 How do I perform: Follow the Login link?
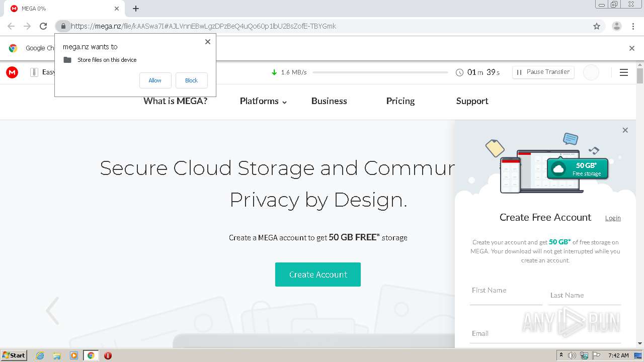[x=613, y=218]
